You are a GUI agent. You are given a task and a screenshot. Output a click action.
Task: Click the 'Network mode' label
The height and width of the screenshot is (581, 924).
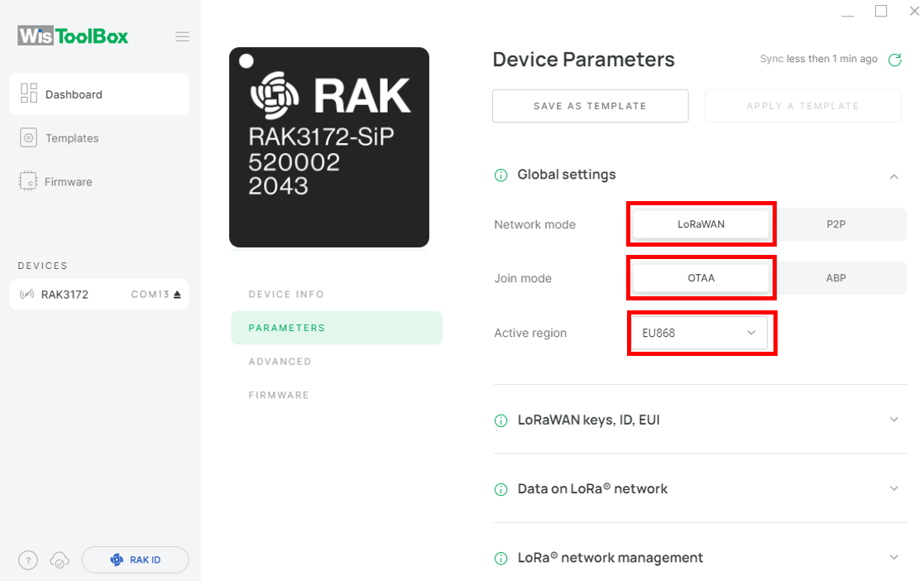[x=534, y=225]
